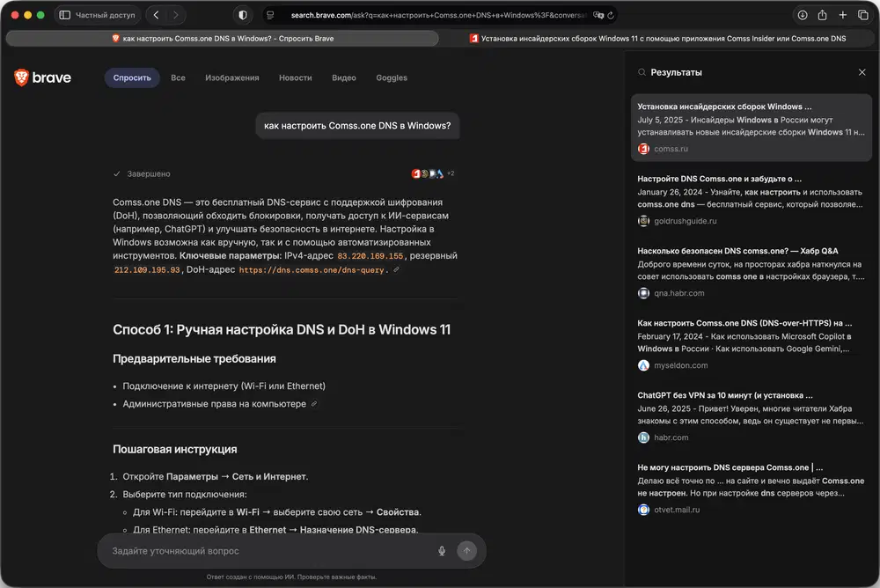Click the citation icon after Административные права
The width and height of the screenshot is (880, 588).
point(314,404)
